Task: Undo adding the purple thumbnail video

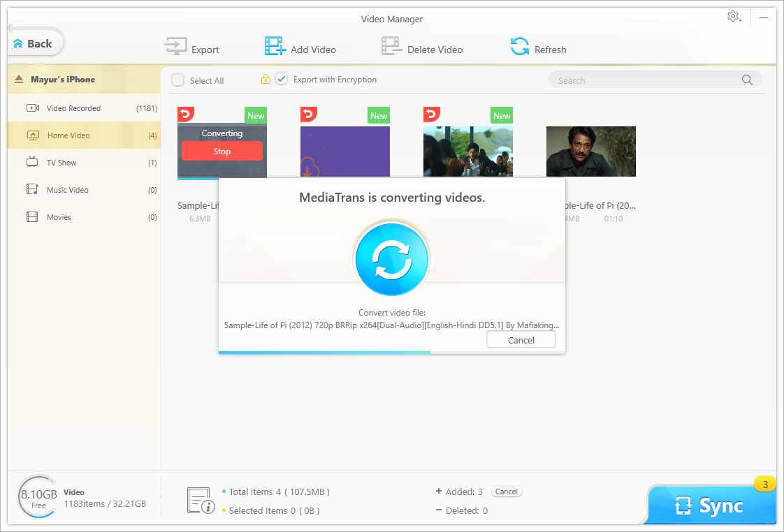Action: pos(309,114)
